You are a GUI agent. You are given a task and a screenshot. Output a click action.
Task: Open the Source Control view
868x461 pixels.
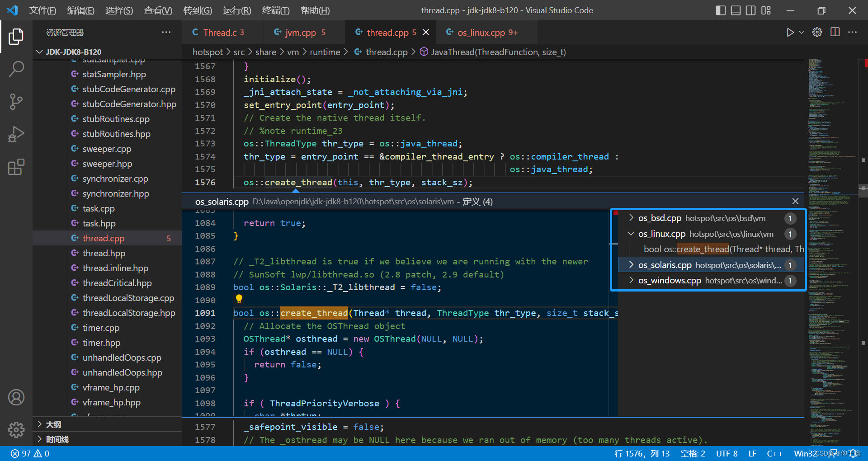[16, 102]
